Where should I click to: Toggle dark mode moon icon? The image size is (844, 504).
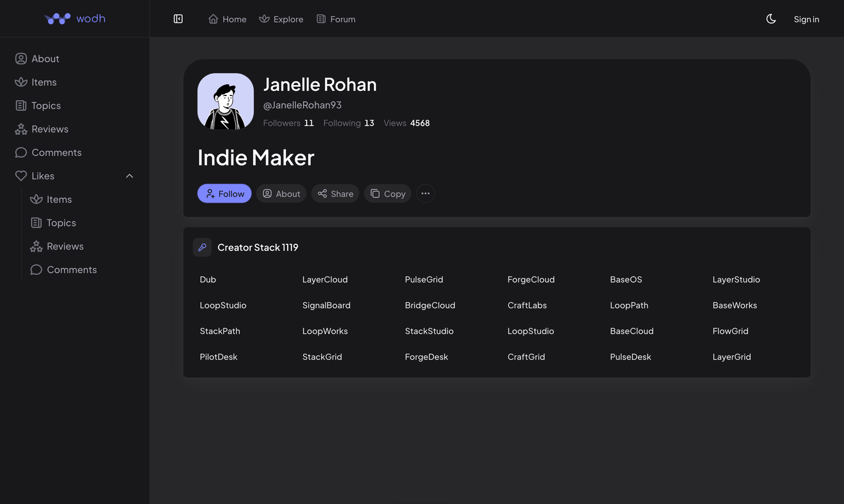tap(771, 19)
